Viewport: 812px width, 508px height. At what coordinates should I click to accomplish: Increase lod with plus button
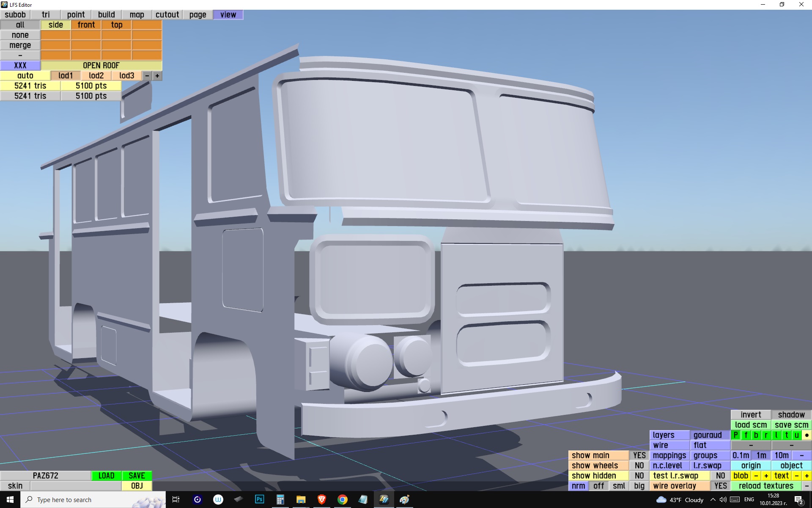pos(157,76)
